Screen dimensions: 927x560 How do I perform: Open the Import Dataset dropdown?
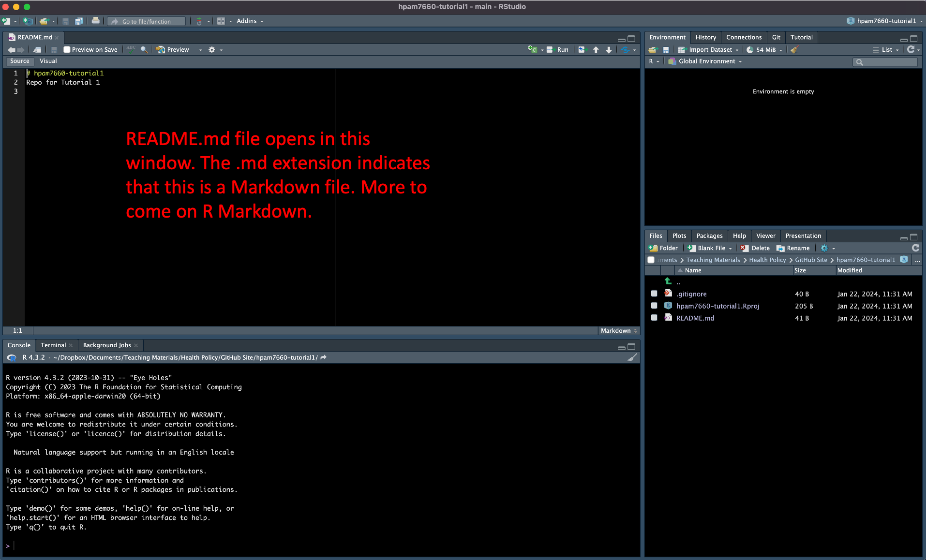(708, 50)
